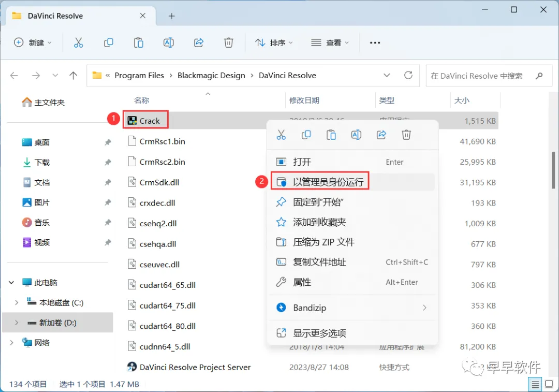This screenshot has width=559, height=392.
Task: Open 主文件夹 in the sidebar
Action: [43, 103]
